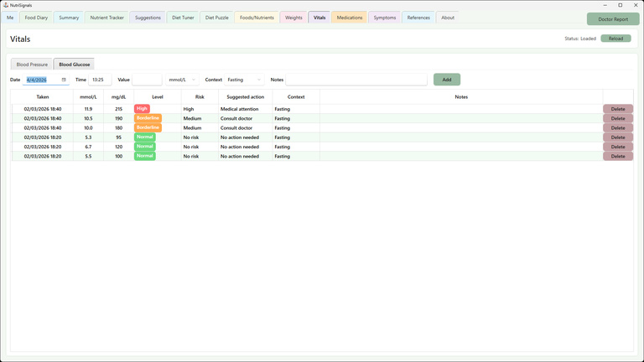Click the Borderline badge in 190 mg/dL row
The image size is (644, 362).
click(x=148, y=118)
